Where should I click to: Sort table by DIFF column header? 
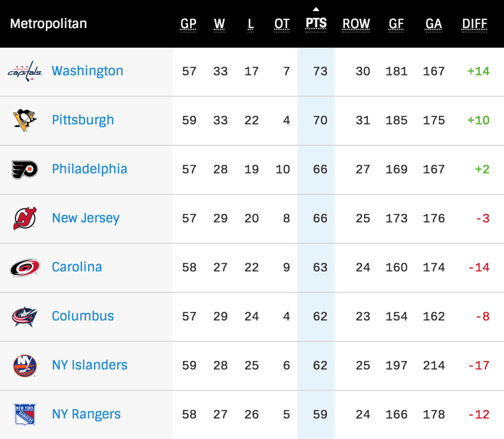pos(474,24)
